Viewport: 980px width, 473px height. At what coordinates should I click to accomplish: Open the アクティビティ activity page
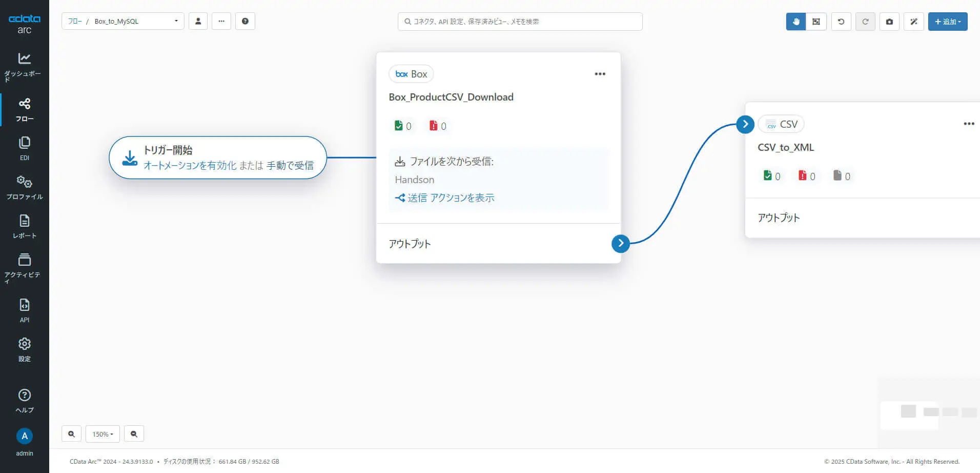point(24,267)
